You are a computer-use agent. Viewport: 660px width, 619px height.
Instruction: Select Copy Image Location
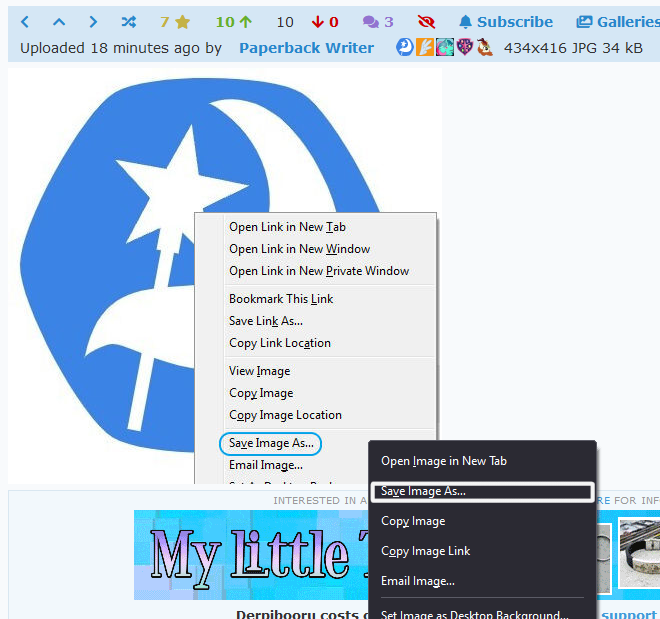(x=285, y=414)
